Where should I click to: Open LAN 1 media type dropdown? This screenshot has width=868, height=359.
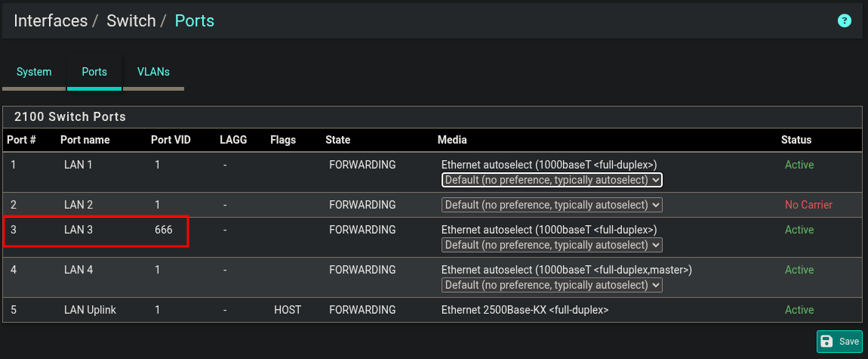click(x=551, y=180)
